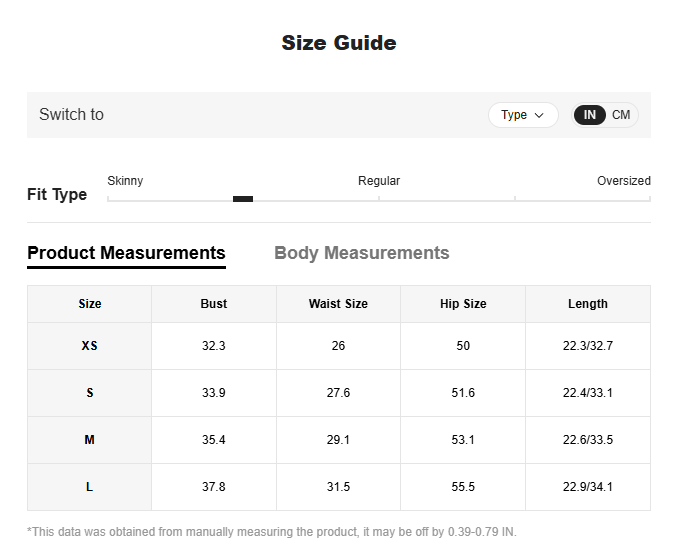Click the length value 22.9/34.1
The height and width of the screenshot is (553, 675).
588,487
